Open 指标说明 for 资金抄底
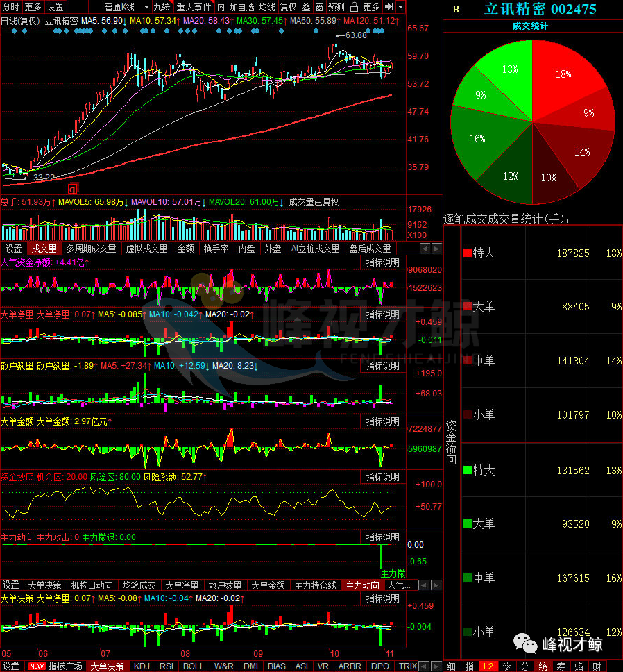This screenshot has width=623, height=672. (x=382, y=476)
